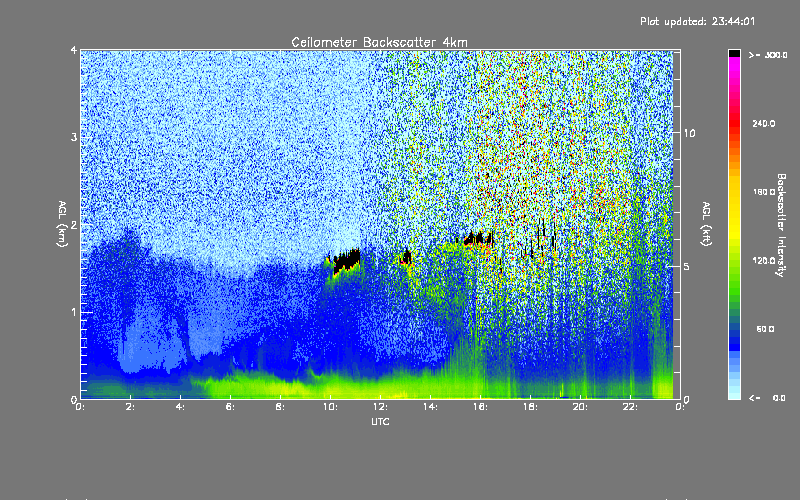Click the '16:' UTC tick label
Viewport: 800px width, 500px height.
(x=480, y=407)
